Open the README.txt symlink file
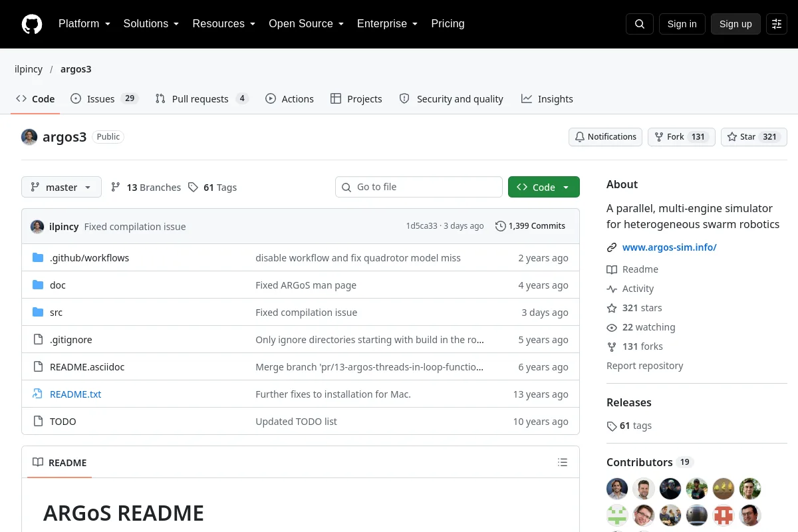798x532 pixels. point(76,394)
